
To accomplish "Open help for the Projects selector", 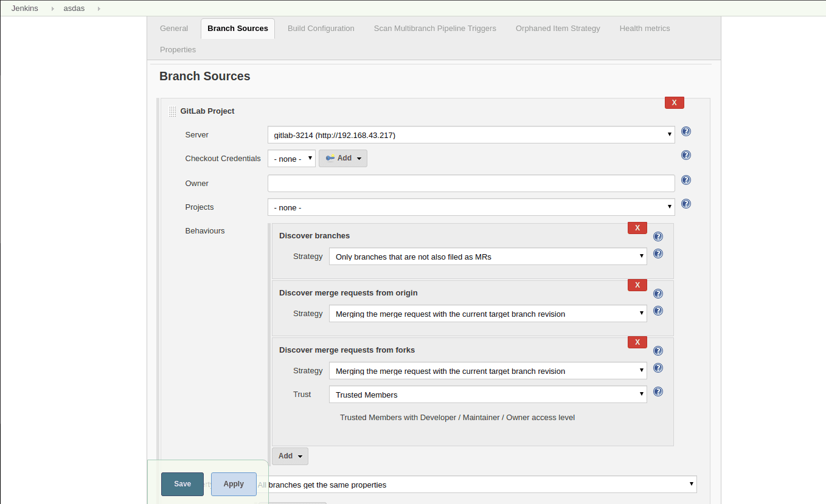I will coord(686,204).
